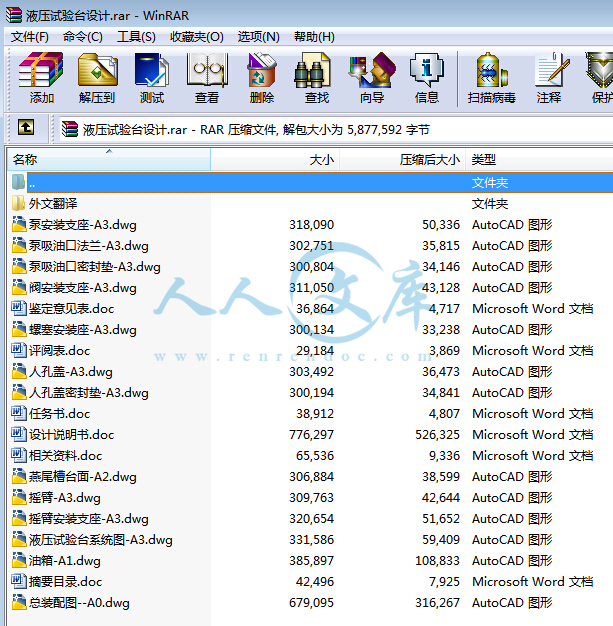Image resolution: width=613 pixels, height=626 pixels.
Task: Click the Word icon of 设计说明书.doc
Action: click(x=19, y=434)
